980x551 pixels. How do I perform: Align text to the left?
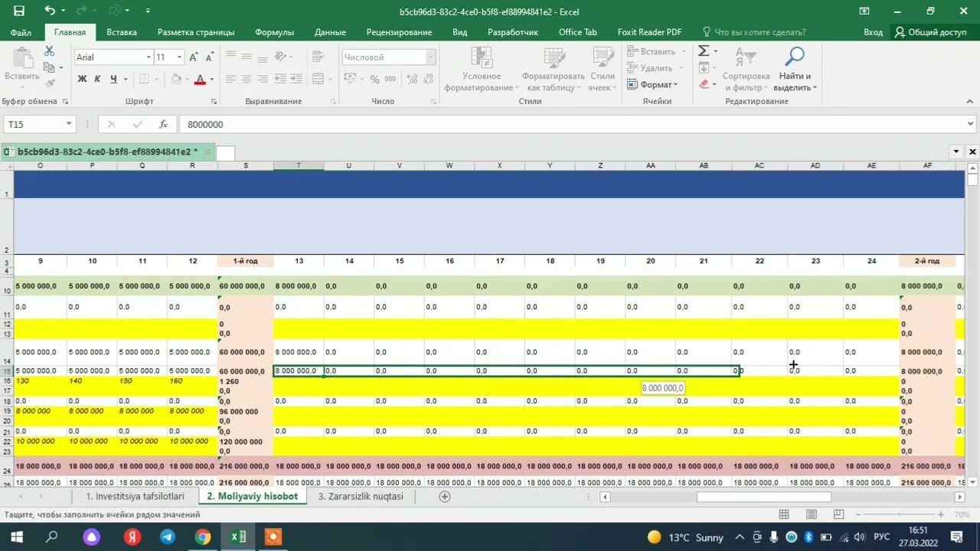point(230,79)
